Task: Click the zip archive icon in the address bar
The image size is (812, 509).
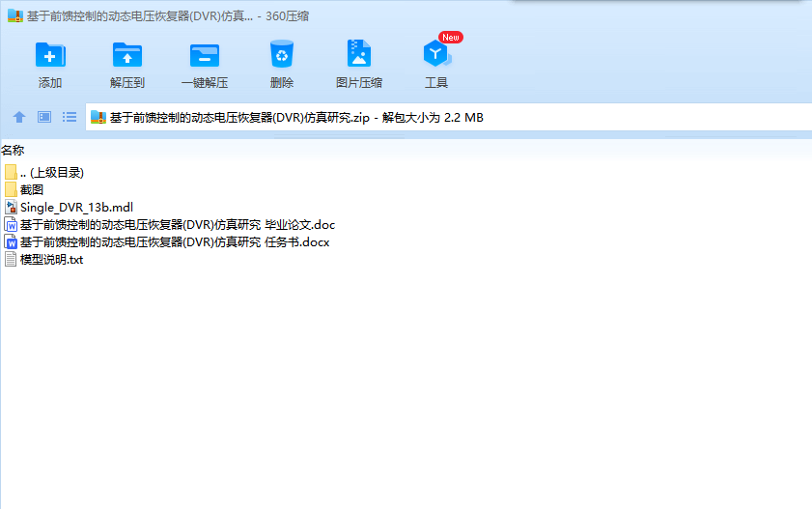Action: pos(98,118)
